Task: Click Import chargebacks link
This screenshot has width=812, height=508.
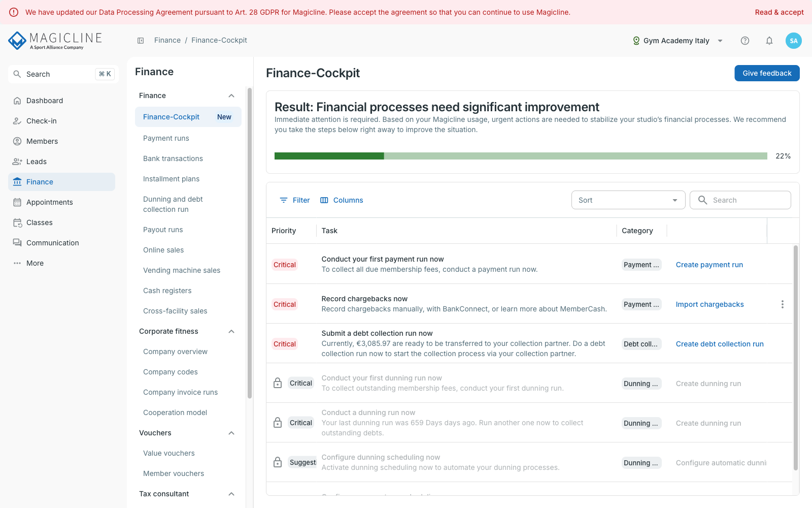Action: [x=709, y=304]
